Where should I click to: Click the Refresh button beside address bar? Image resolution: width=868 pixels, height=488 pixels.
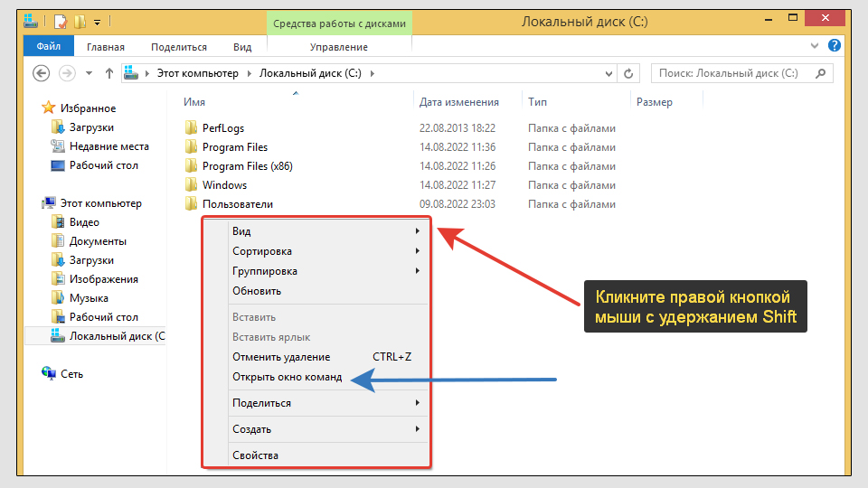[x=629, y=73]
